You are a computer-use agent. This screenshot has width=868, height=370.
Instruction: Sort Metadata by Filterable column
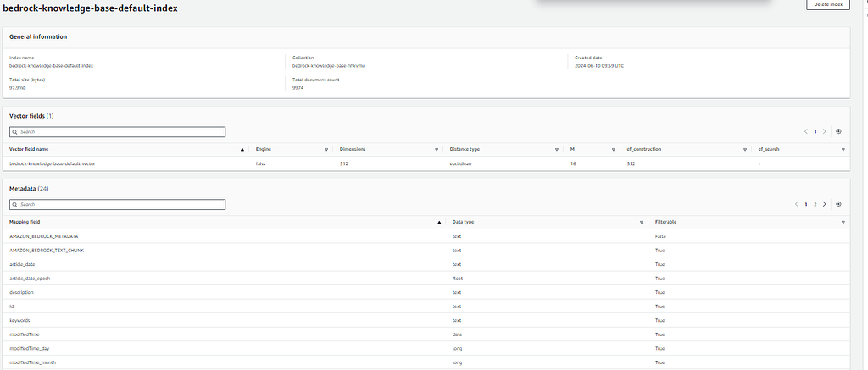pos(843,222)
